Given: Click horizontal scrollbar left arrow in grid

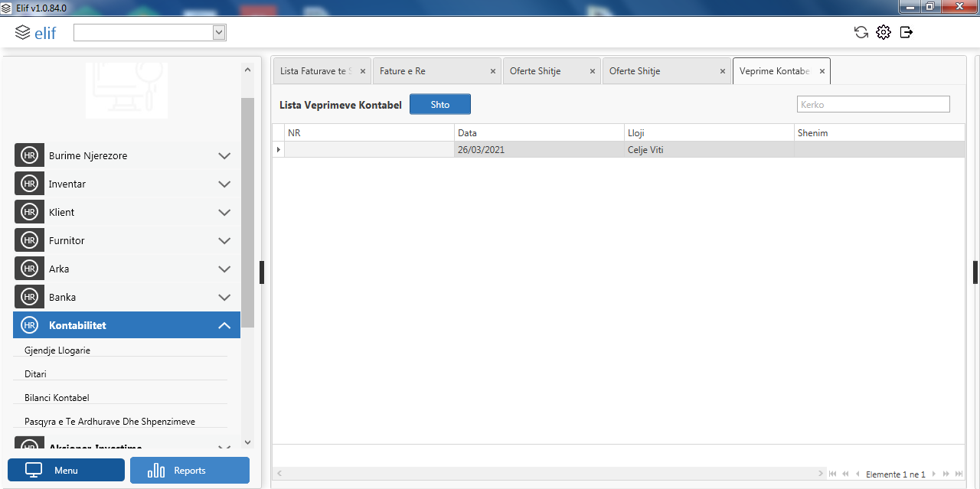Looking at the screenshot, I should (279, 474).
